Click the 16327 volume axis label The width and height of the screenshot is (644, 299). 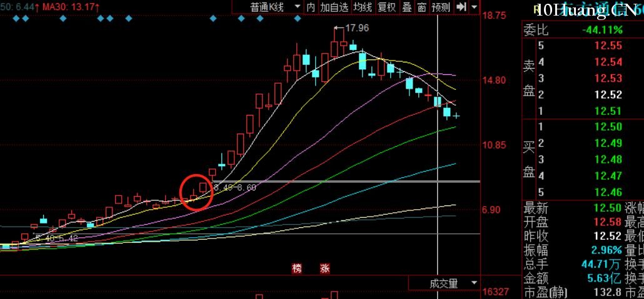point(496,292)
